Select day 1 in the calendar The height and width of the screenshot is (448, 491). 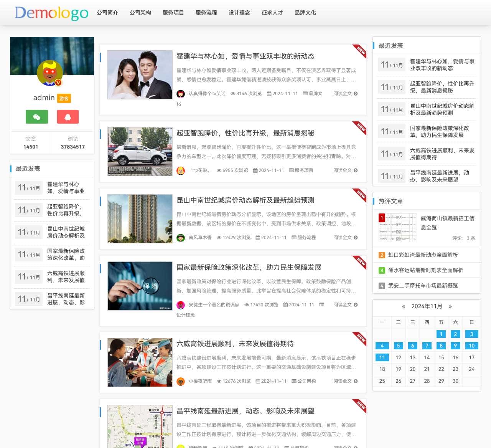[x=441, y=334]
